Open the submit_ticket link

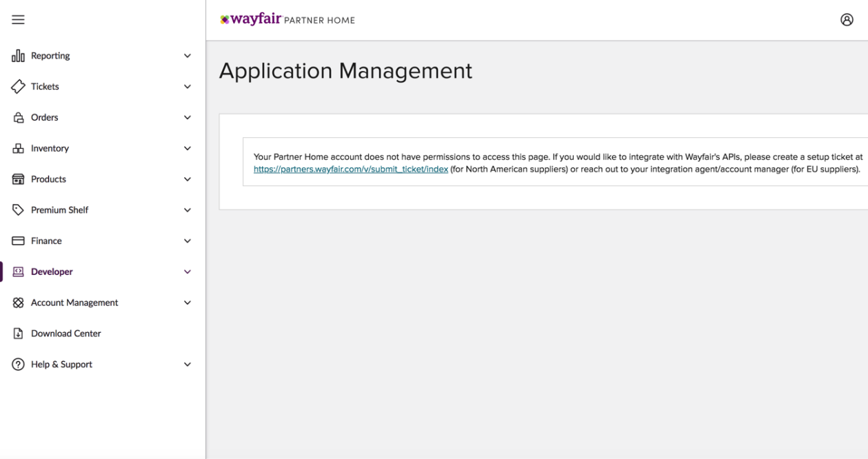tap(351, 170)
